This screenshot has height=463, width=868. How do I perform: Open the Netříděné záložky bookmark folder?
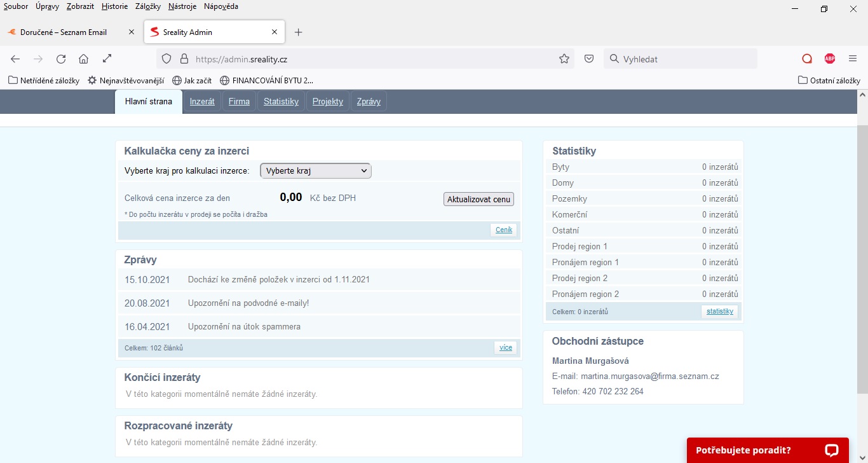tap(44, 81)
